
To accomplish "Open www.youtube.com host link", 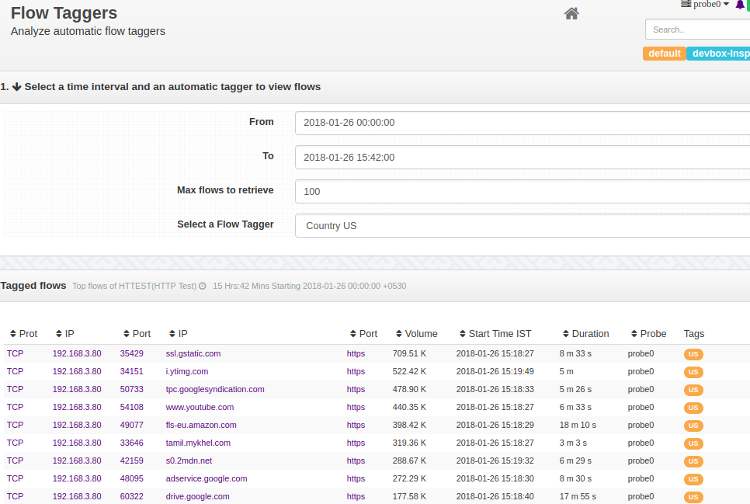I will tap(199, 407).
